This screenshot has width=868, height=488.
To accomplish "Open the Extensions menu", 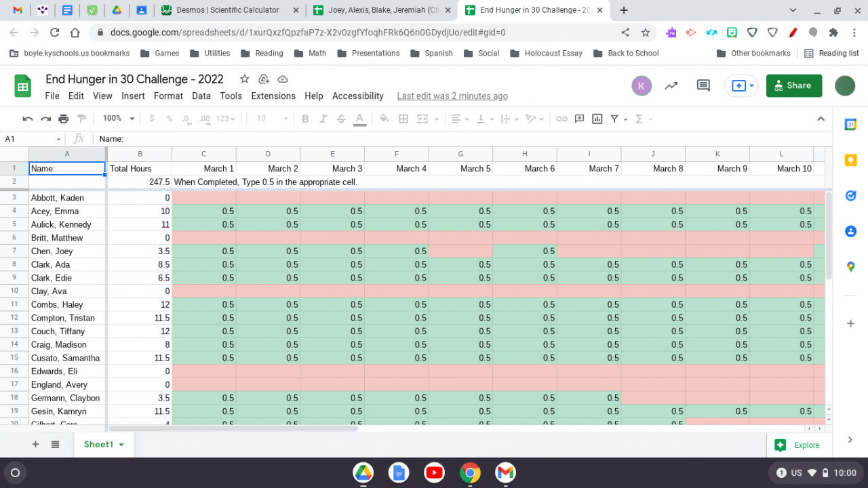I will pyautogui.click(x=273, y=96).
